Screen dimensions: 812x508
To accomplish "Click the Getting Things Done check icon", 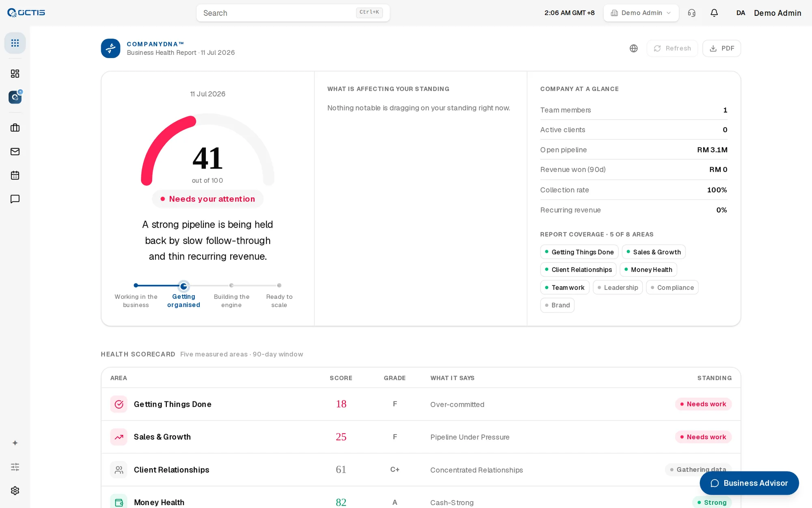I will coord(119,404).
